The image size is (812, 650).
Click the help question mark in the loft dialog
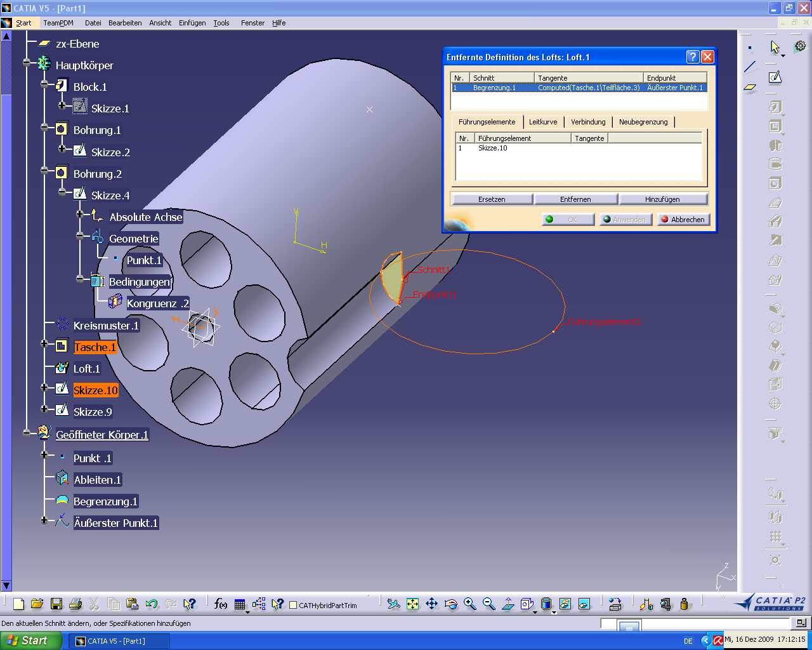click(x=693, y=57)
